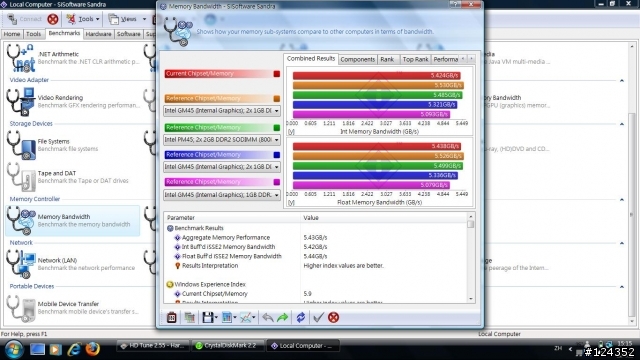640x360 pixels.
Task: Click scroll down arrow in results list
Action: pos(471,299)
